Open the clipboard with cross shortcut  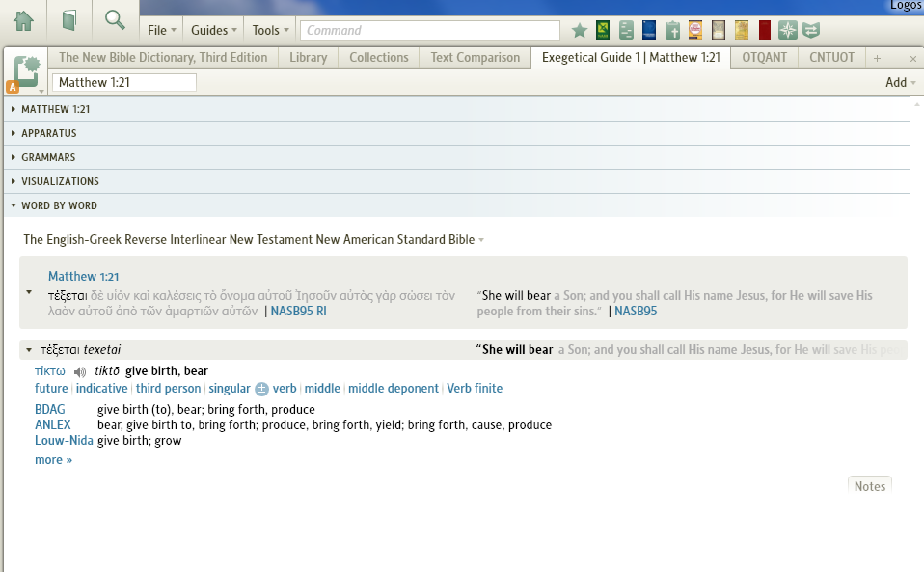[672, 30]
